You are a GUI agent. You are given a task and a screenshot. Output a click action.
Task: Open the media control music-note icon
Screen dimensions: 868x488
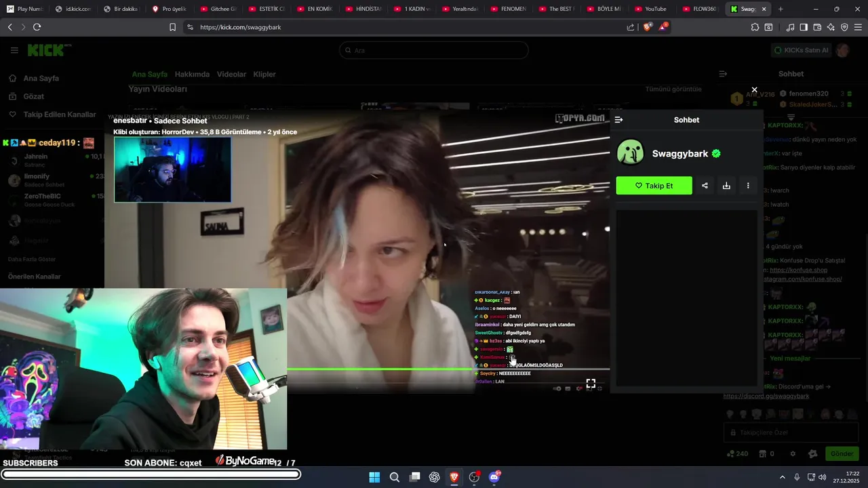tap(790, 27)
